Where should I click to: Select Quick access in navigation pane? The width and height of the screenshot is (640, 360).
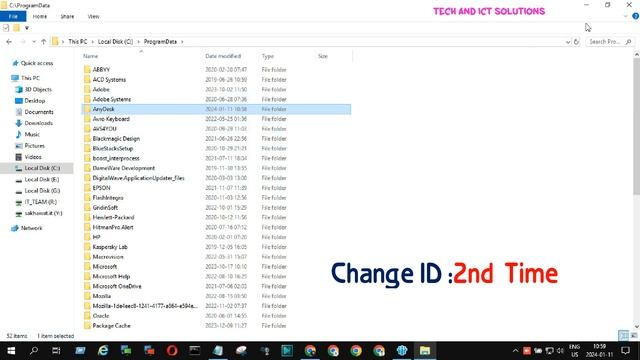pos(33,63)
